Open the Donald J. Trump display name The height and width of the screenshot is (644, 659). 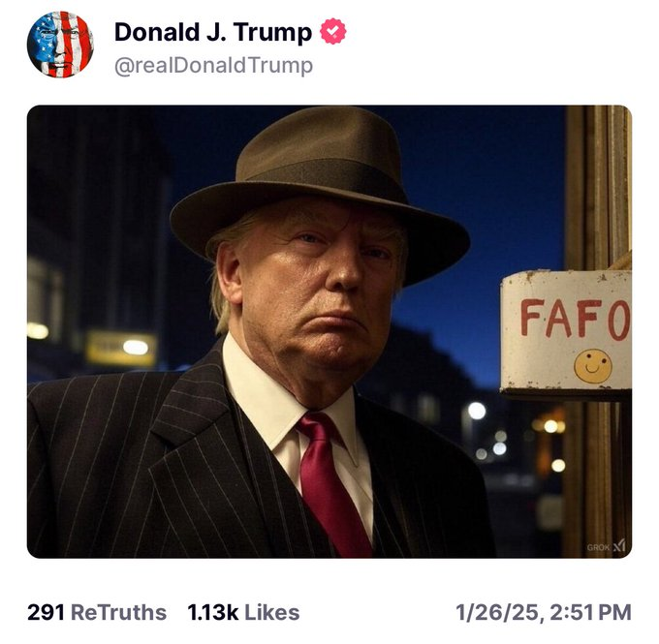(x=213, y=32)
